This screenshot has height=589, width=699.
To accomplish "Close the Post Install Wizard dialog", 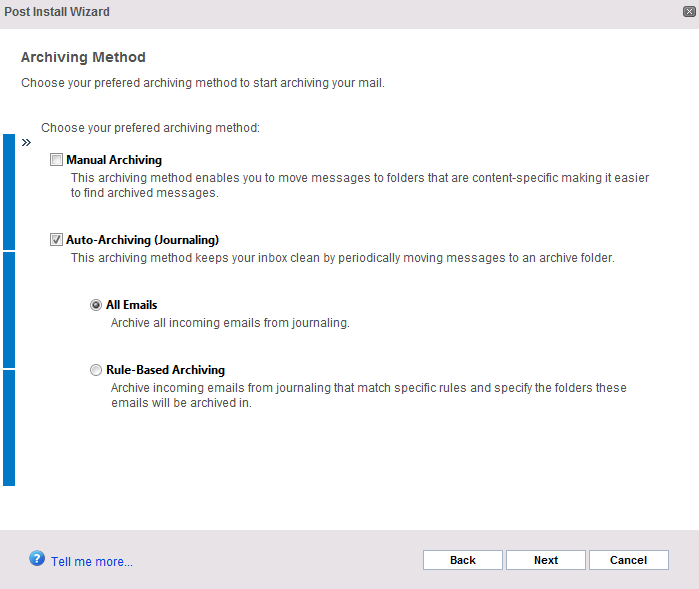I will pos(689,12).
